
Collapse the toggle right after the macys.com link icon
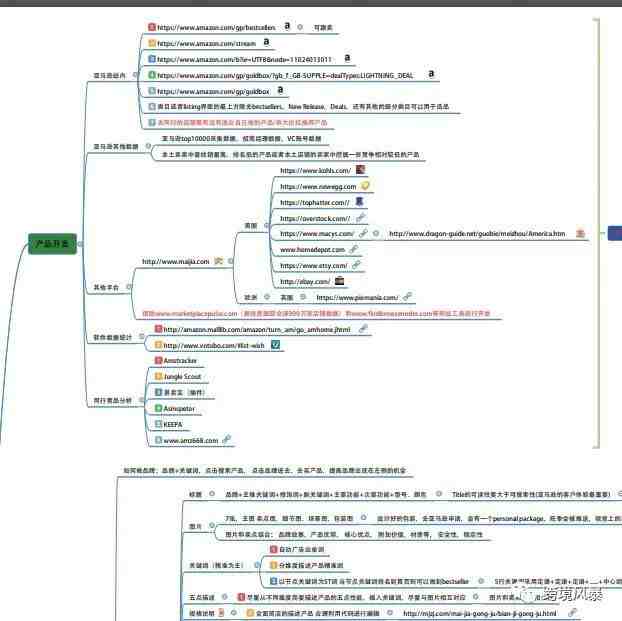[376, 233]
